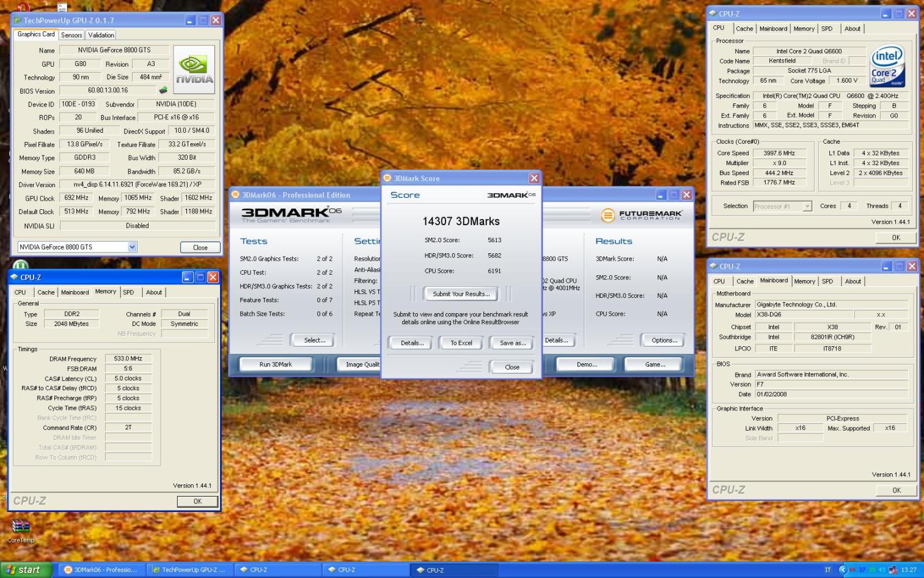Open the Mainboard tab in the Memory CPU-Z window

(75, 292)
